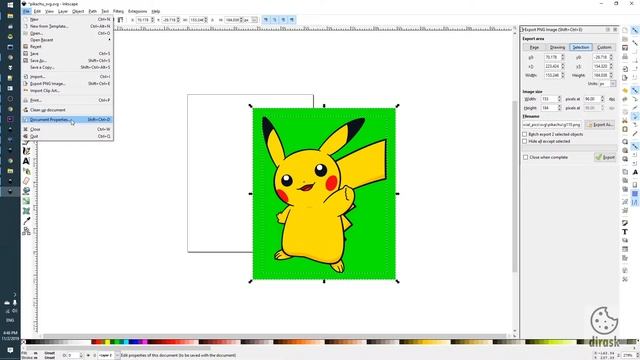The image size is (640, 360).
Task: Click the Save document icon in commands bar
Action: (x=625, y=48)
